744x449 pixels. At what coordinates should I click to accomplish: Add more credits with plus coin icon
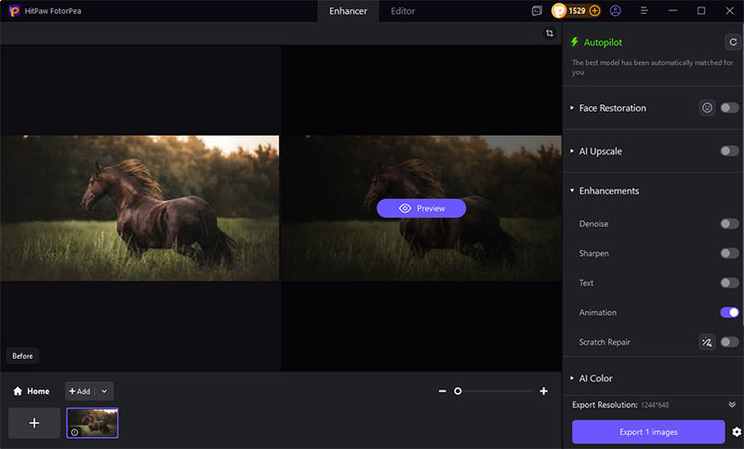(x=595, y=10)
